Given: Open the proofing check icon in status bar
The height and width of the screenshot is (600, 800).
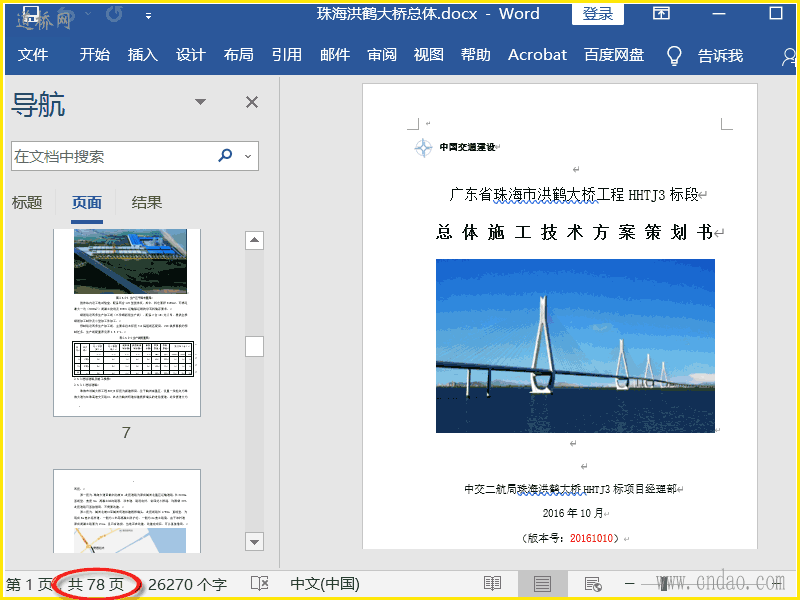Looking at the screenshot, I should (x=259, y=584).
